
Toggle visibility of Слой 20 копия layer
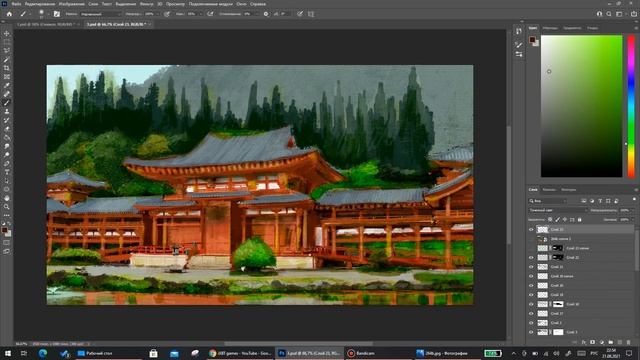pos(531,276)
